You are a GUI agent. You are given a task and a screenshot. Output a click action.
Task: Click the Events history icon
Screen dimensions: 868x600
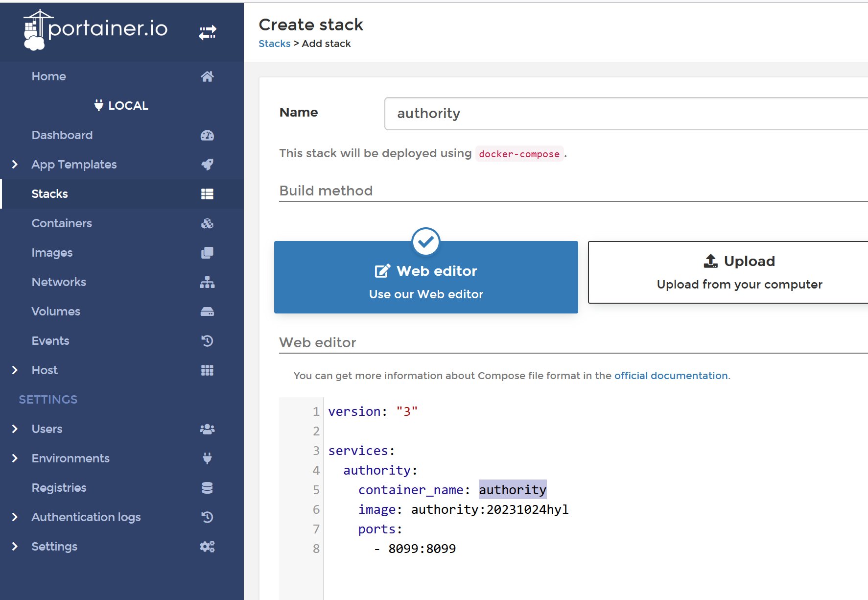207,341
